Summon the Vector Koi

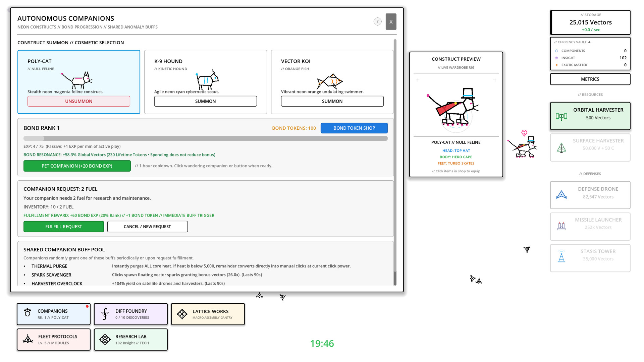332,101
